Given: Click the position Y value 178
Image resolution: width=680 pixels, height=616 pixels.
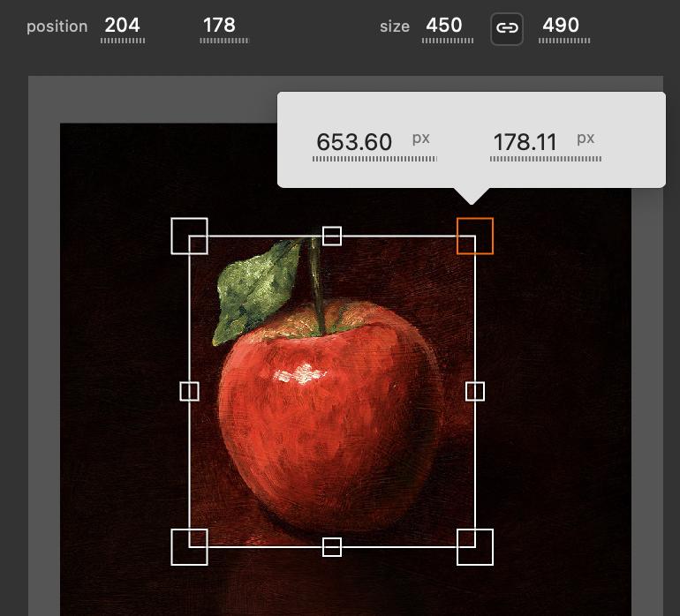Looking at the screenshot, I should point(219,25).
